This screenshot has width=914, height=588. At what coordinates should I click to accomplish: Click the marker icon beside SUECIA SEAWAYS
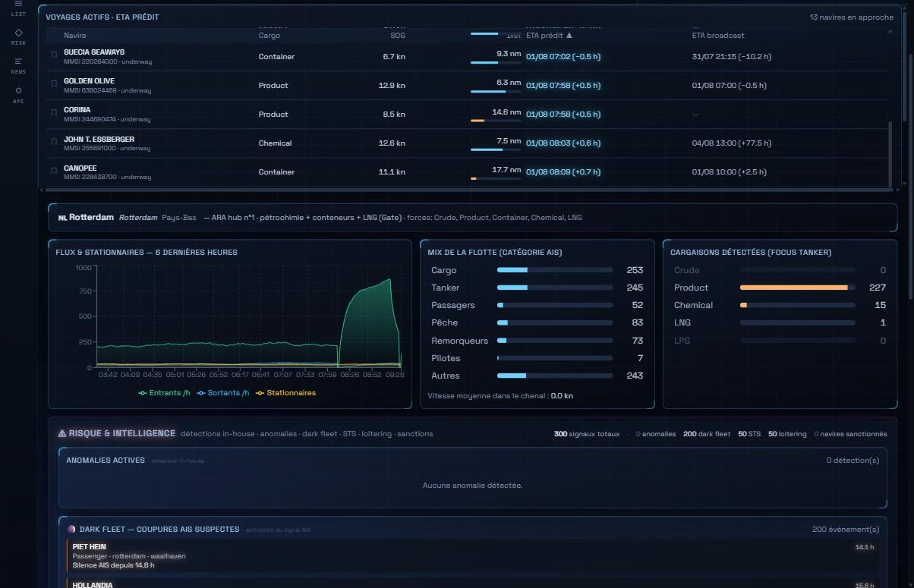54,55
